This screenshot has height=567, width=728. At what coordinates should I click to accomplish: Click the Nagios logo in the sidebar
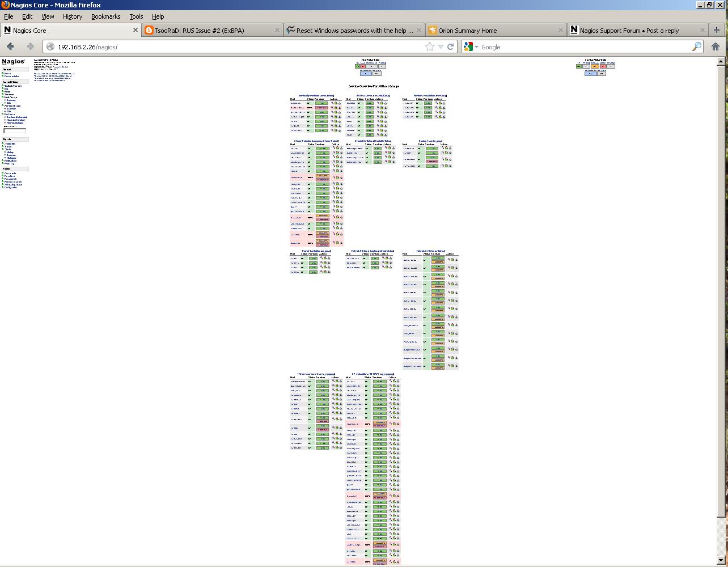pyautogui.click(x=13, y=61)
